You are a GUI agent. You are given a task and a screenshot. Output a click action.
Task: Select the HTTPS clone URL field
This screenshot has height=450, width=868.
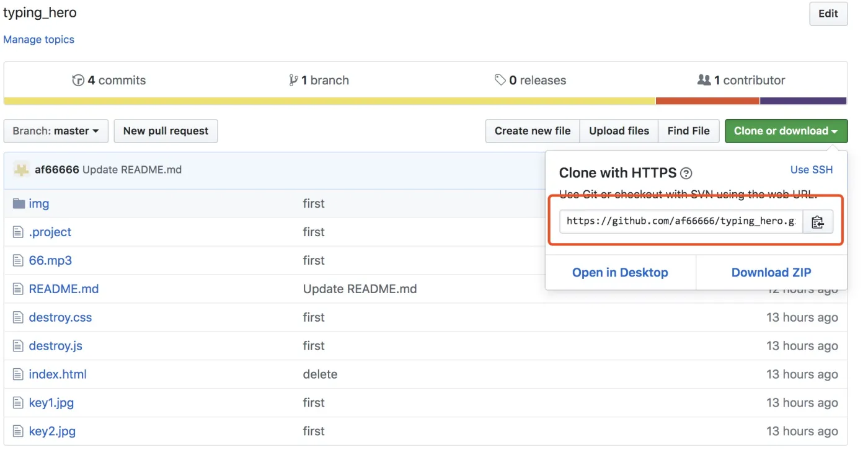coord(681,222)
